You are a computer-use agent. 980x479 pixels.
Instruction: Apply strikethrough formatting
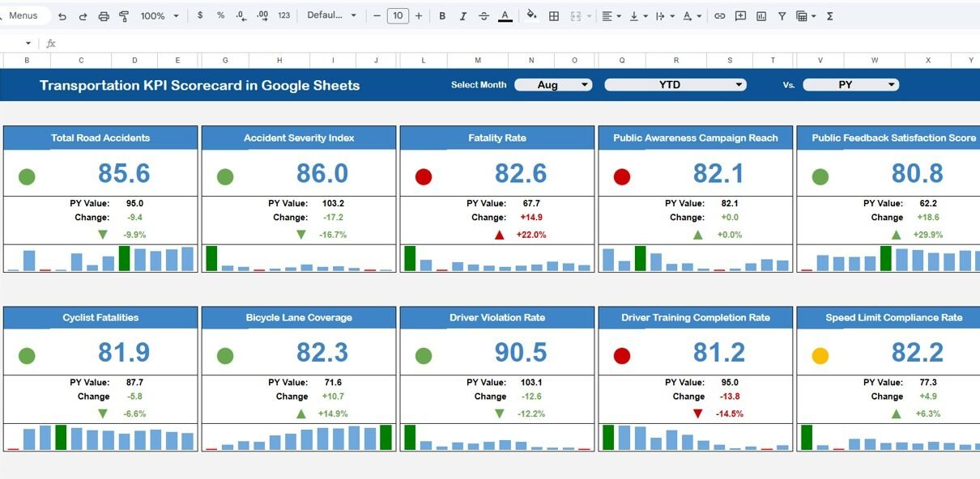[484, 16]
